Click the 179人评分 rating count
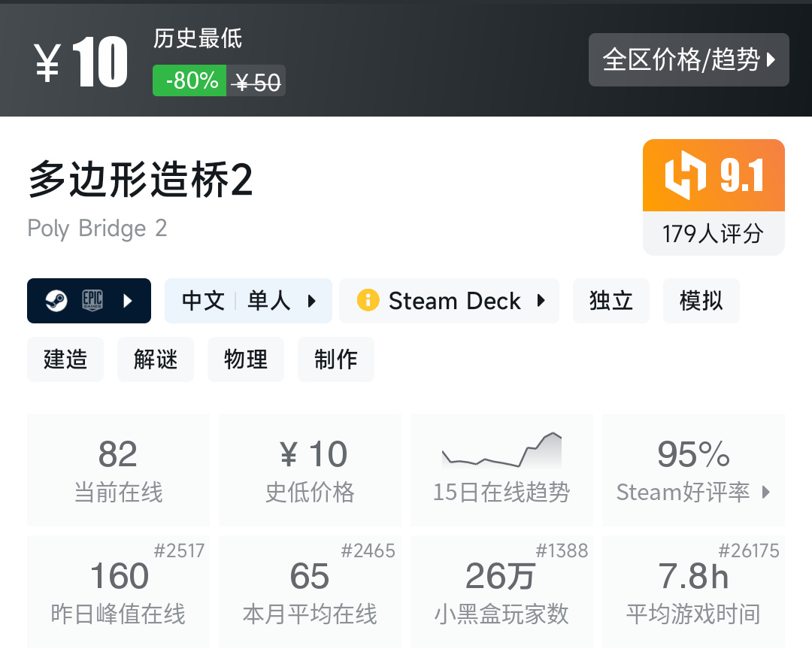Viewport: 812px width, 655px height. (x=713, y=234)
